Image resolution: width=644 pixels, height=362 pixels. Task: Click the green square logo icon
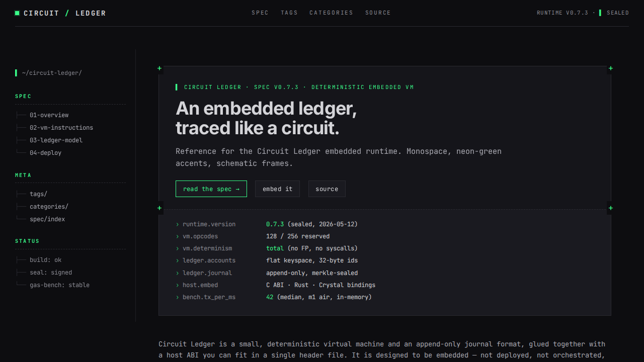(17, 13)
